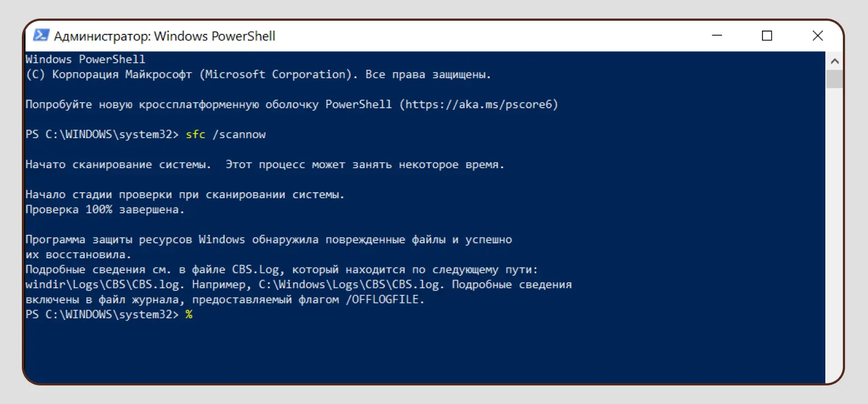Click the first 'PS C:\WINDOWS\system32>' prompt
This screenshot has width=868, height=404.
click(102, 134)
